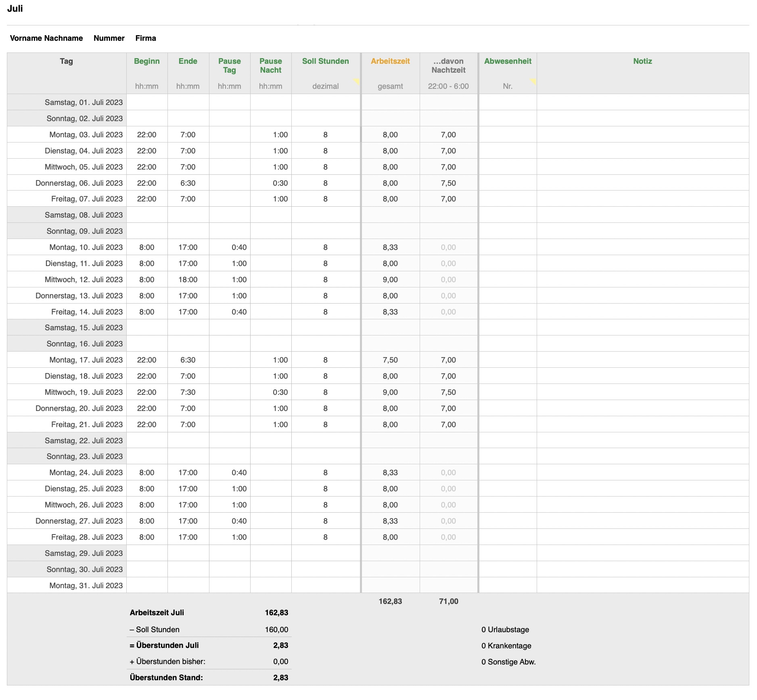
Task: Select the Beginn cell for Freitag, 28. Juli
Action: pos(147,537)
